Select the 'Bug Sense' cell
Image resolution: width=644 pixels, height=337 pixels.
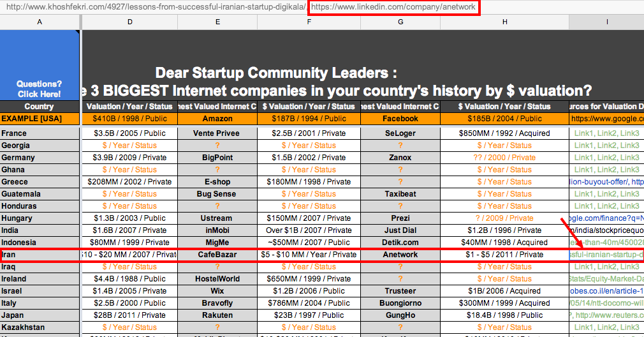click(x=217, y=194)
